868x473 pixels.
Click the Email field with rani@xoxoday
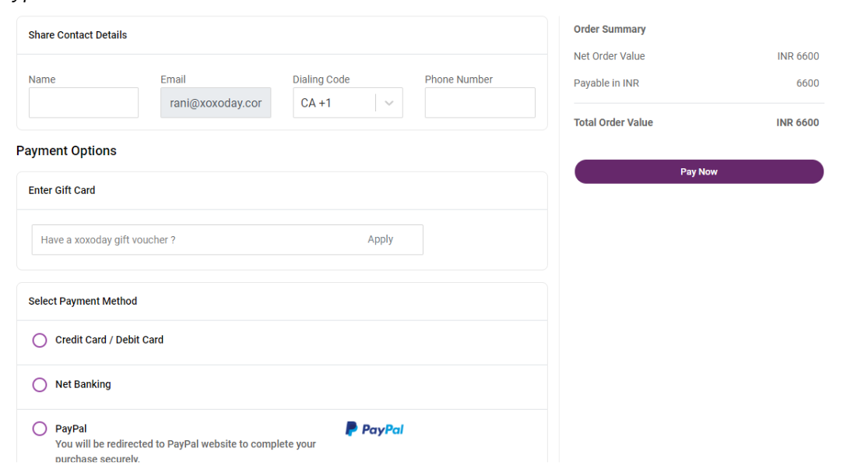coord(216,102)
